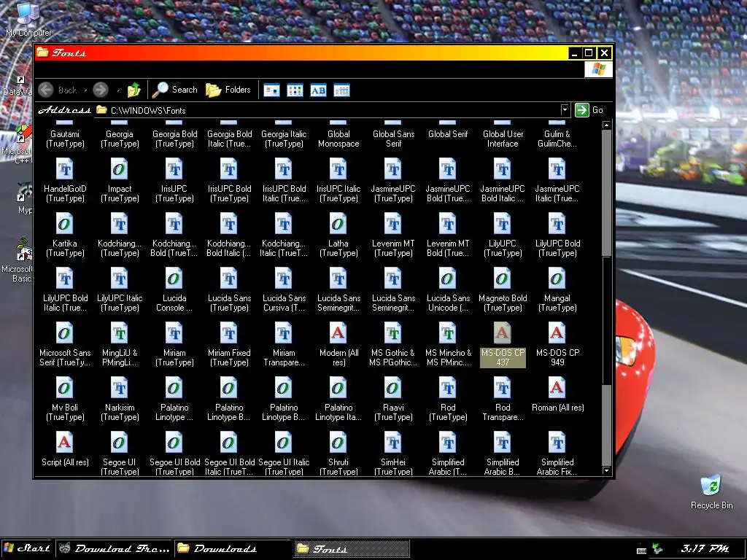Toggle the Folders pane

(x=228, y=90)
